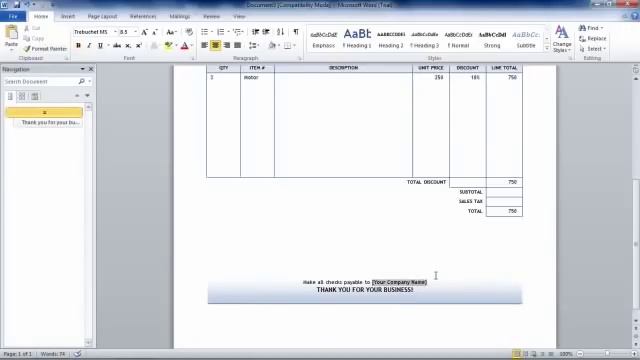Justify paragraph text
This screenshot has height=360, width=640.
pyautogui.click(x=238, y=45)
